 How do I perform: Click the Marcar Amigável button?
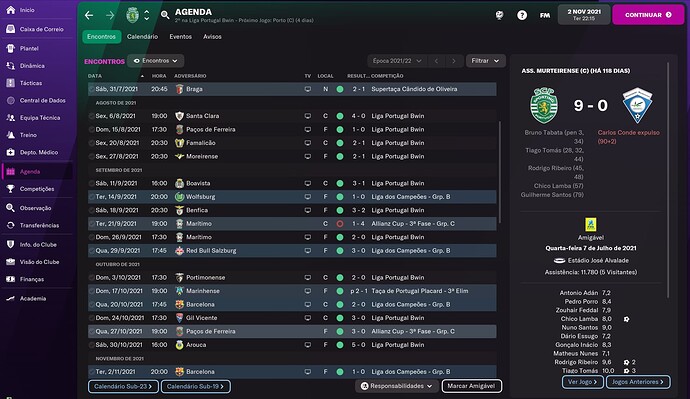coord(471,386)
